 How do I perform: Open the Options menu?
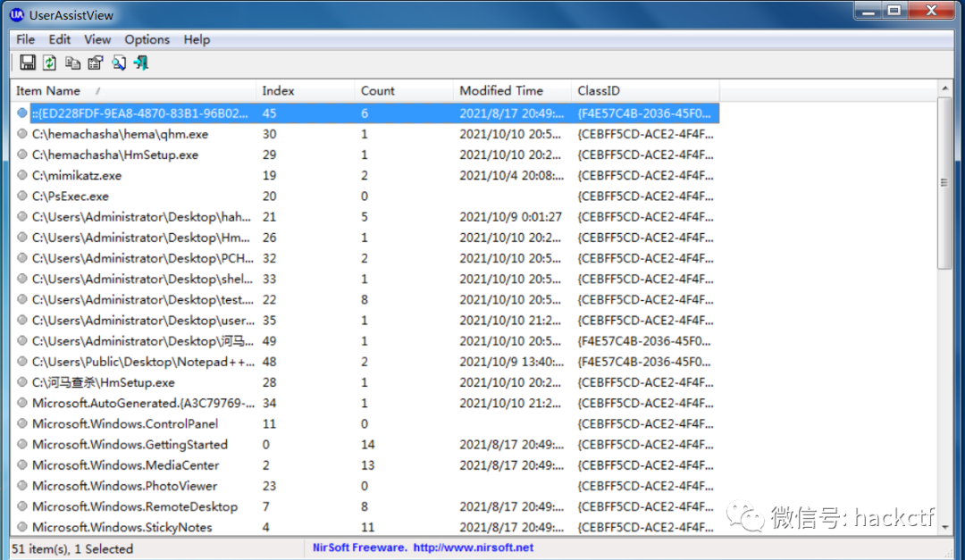click(147, 39)
